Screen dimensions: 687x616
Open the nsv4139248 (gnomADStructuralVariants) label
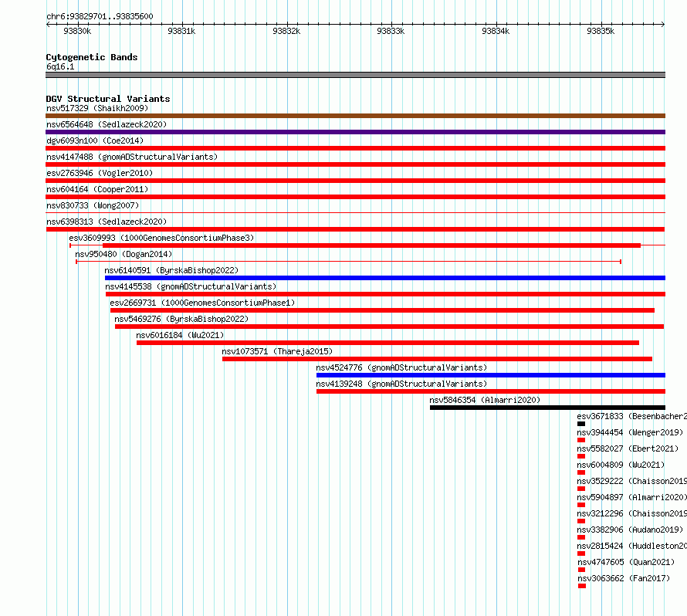point(401,384)
